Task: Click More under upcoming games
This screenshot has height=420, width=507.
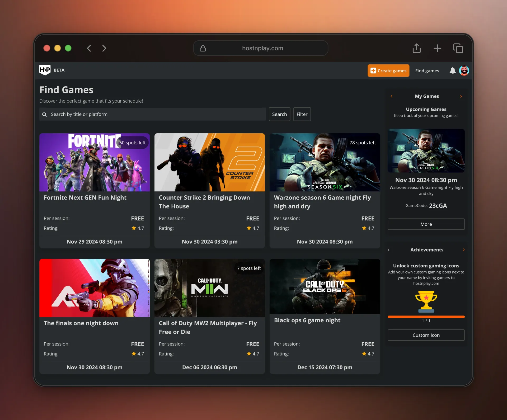Action: click(426, 224)
